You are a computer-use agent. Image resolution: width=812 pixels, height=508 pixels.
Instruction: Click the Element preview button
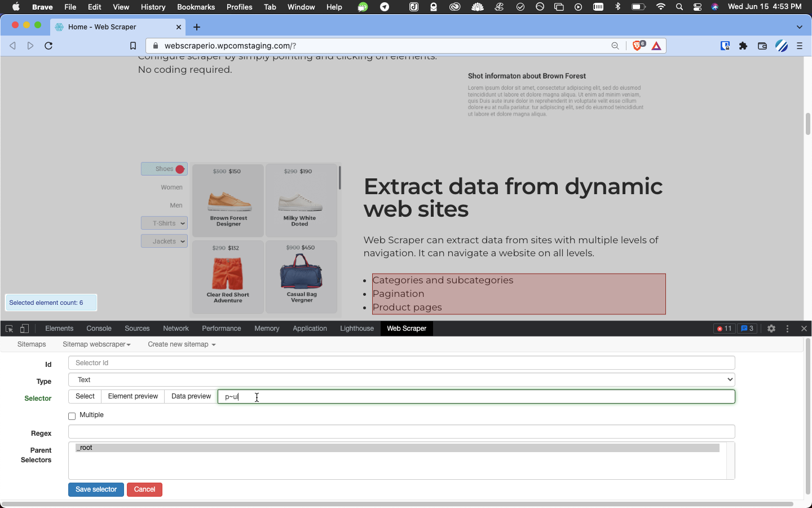[x=133, y=396]
